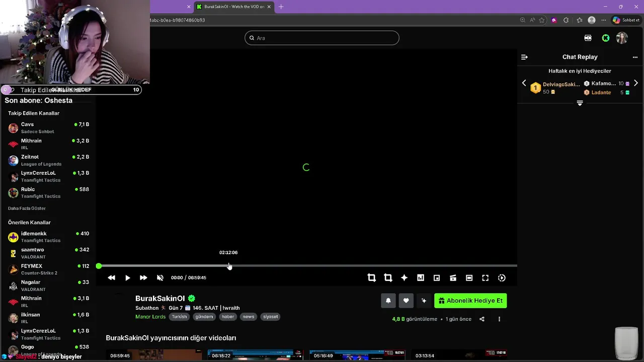Open Copilot Sohbet et button

click(626, 20)
